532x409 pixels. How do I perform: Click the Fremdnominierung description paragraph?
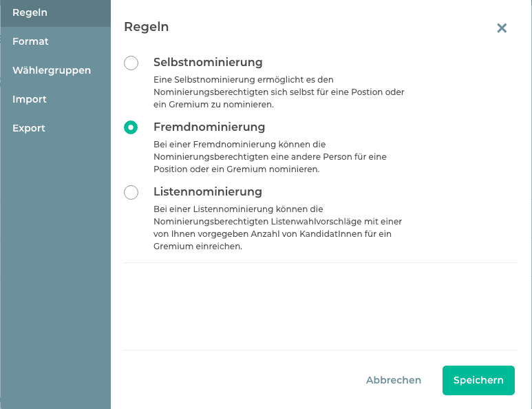click(270, 157)
